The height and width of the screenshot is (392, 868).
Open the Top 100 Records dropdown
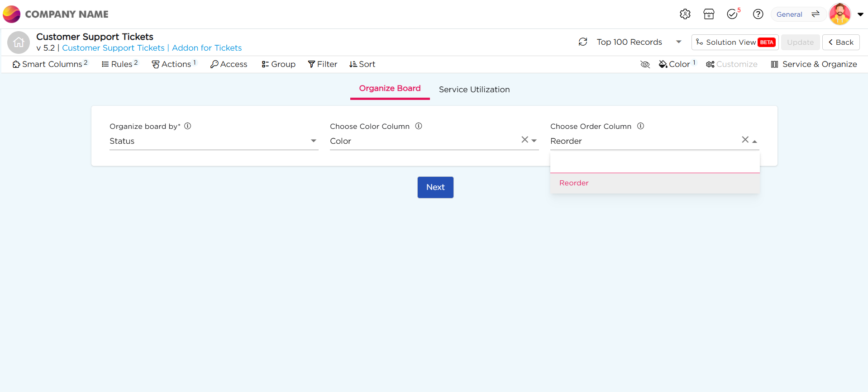[x=678, y=42]
